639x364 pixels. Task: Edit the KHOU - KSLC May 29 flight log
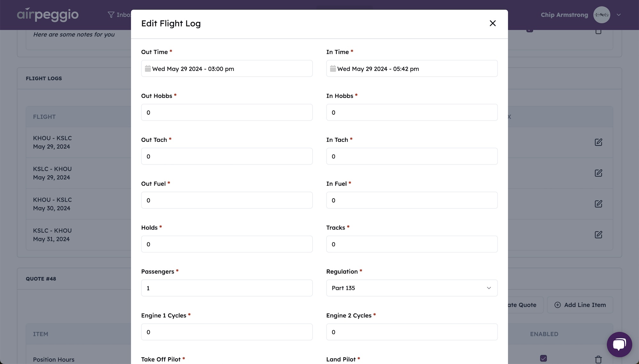point(598,142)
